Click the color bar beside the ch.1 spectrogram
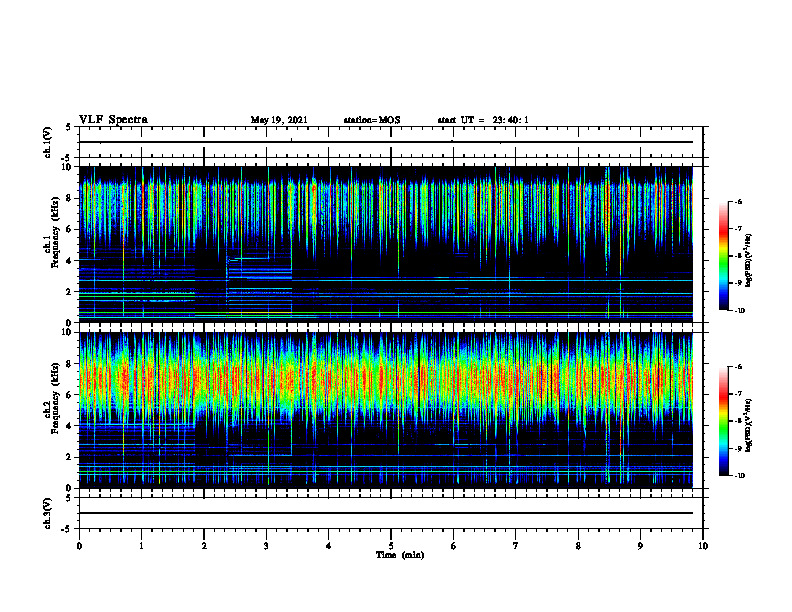Screen dimensions: 792x612 point(723,256)
